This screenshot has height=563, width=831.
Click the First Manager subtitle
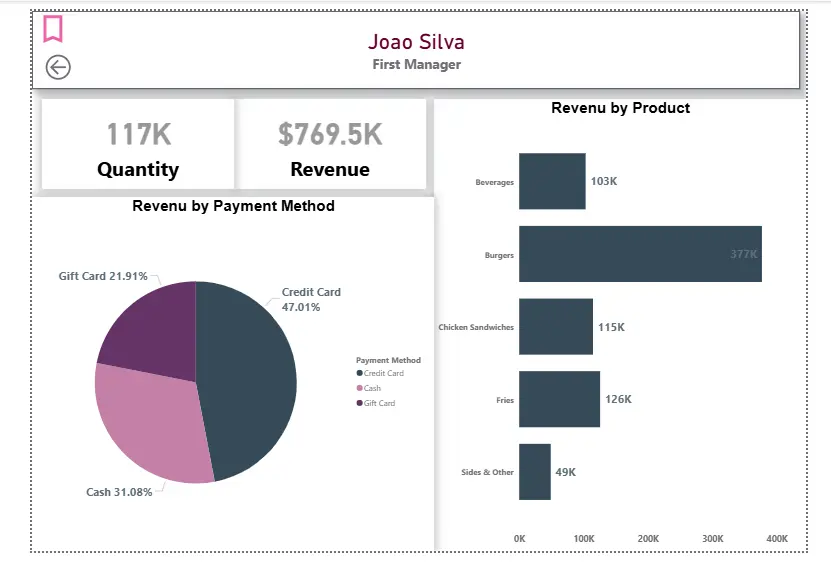pos(417,65)
